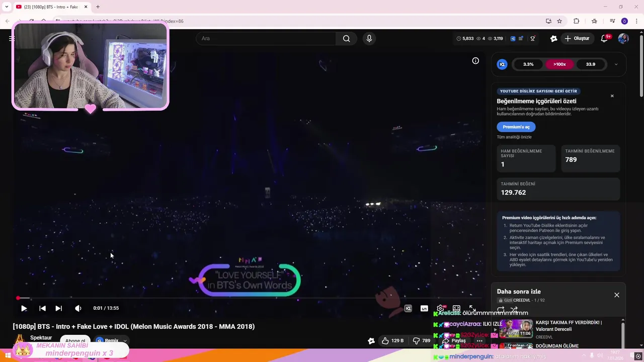Open DOĞUMDAN ÖLÜME playlist video
The width and height of the screenshot is (644, 362).
pyautogui.click(x=557, y=346)
